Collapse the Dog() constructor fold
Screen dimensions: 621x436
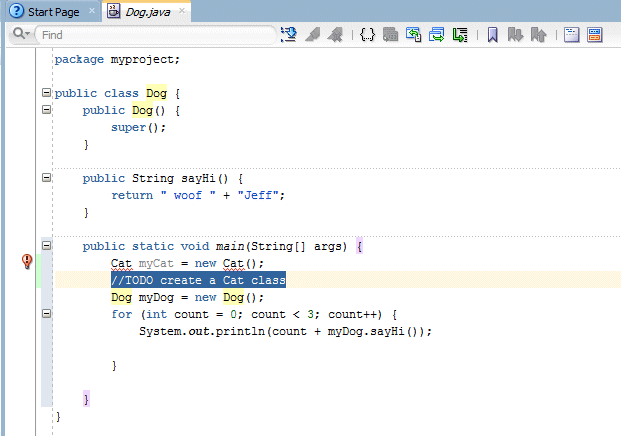pyautogui.click(x=46, y=110)
